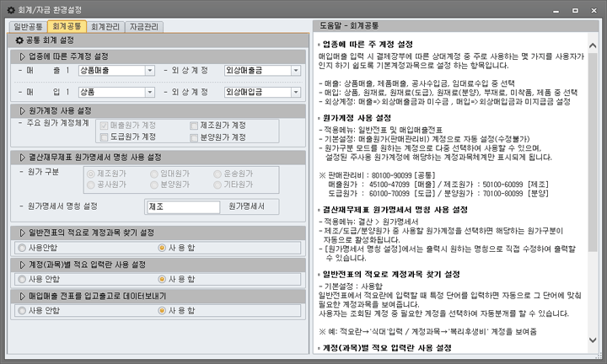
Task: Select the 임대원가 radio button
Action: pyautogui.click(x=154, y=174)
